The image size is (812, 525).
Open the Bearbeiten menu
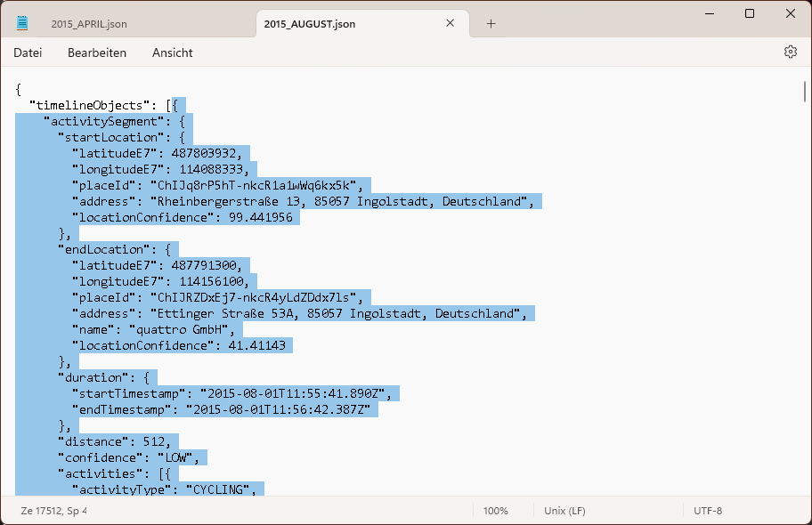click(x=97, y=52)
